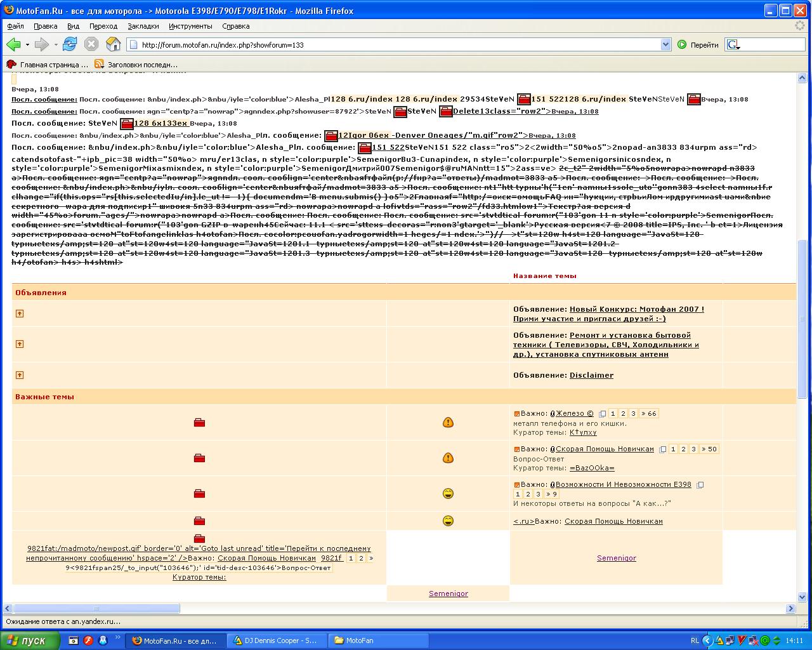
Task: Reload the page with the Refresh icon
Action: point(70,44)
